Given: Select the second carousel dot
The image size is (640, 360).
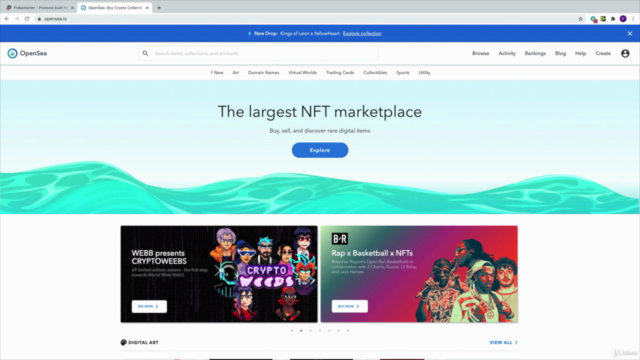Looking at the screenshot, I should click(x=301, y=331).
